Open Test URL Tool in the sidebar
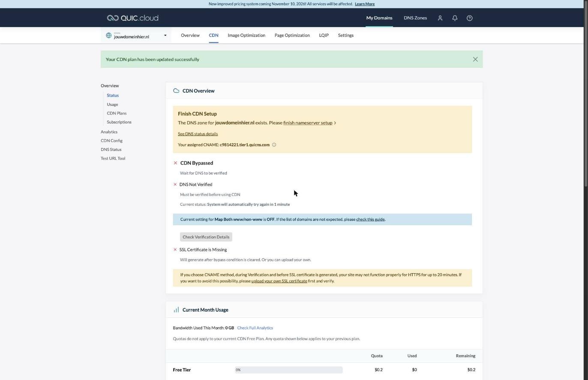 [113, 158]
